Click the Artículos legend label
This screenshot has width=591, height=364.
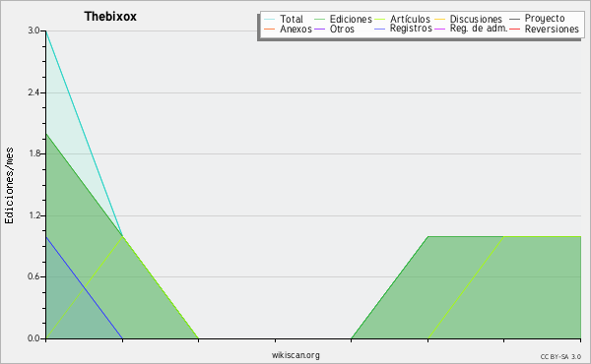point(410,19)
